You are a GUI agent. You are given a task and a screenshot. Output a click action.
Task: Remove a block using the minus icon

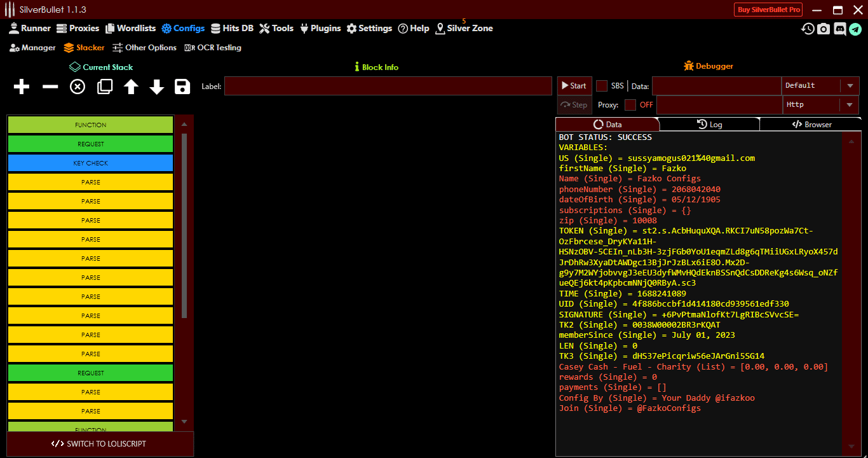pos(50,87)
